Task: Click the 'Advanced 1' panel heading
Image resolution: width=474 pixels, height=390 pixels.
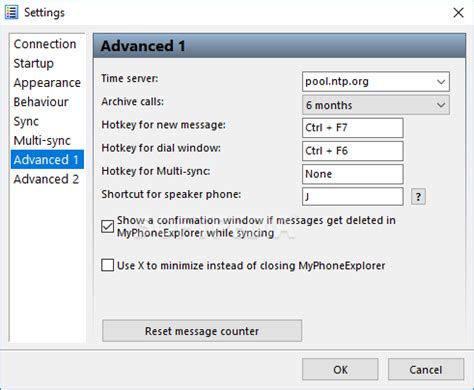Action: coord(143,46)
